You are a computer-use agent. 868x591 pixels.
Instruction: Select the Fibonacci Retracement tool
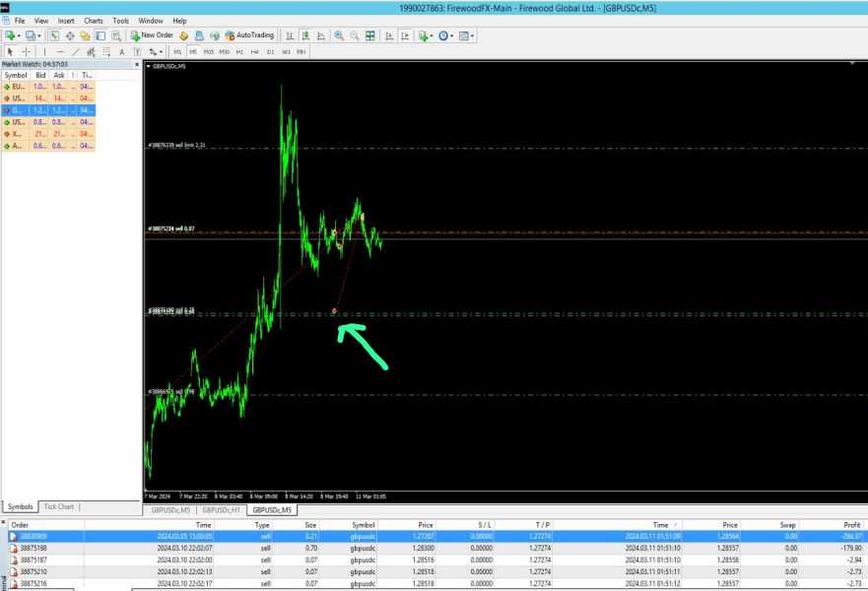click(x=106, y=51)
